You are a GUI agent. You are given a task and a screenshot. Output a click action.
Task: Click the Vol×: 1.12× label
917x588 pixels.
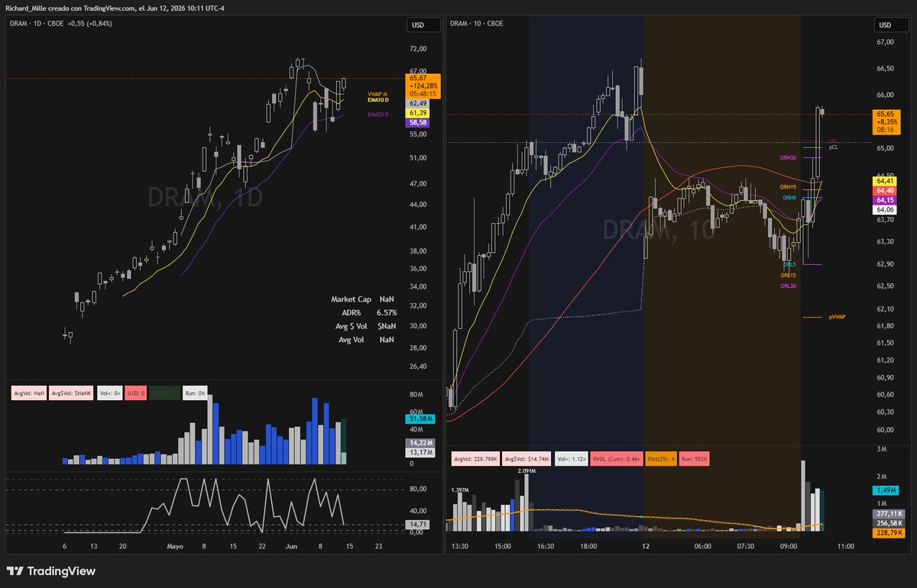point(572,459)
